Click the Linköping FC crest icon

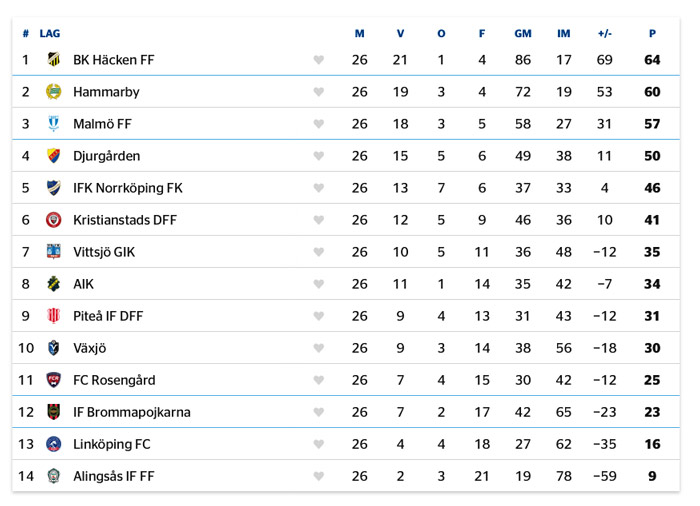tap(54, 444)
